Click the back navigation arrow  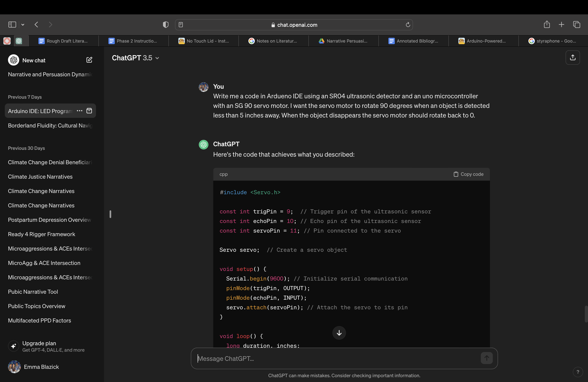(x=37, y=24)
